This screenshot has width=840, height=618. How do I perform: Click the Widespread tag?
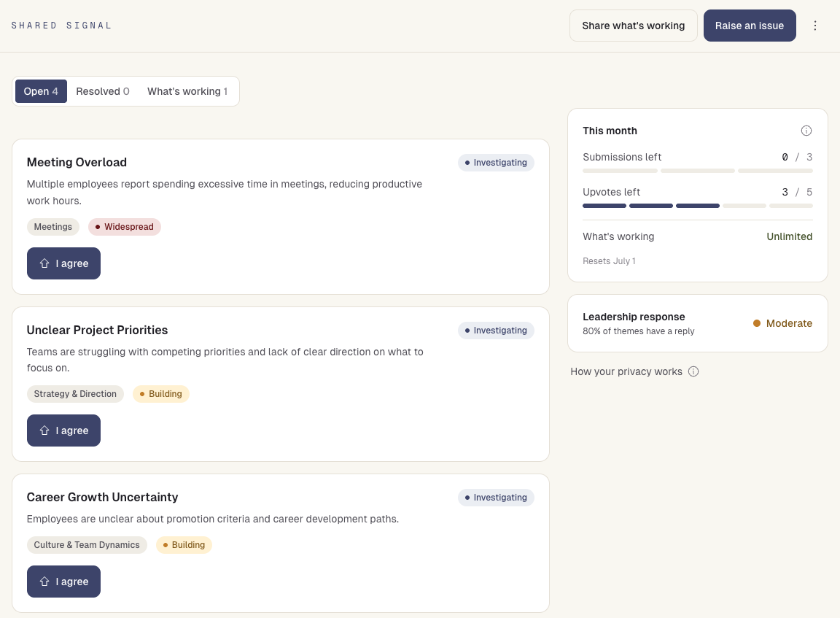[124, 227]
